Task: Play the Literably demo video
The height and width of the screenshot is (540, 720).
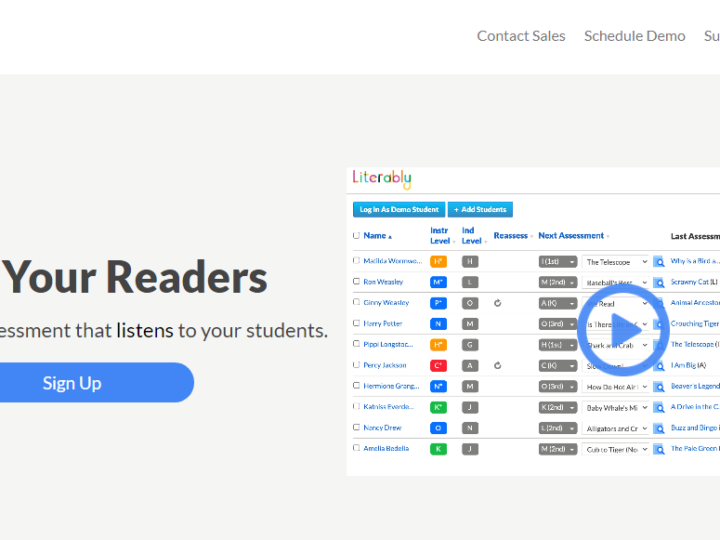Action: pyautogui.click(x=623, y=330)
